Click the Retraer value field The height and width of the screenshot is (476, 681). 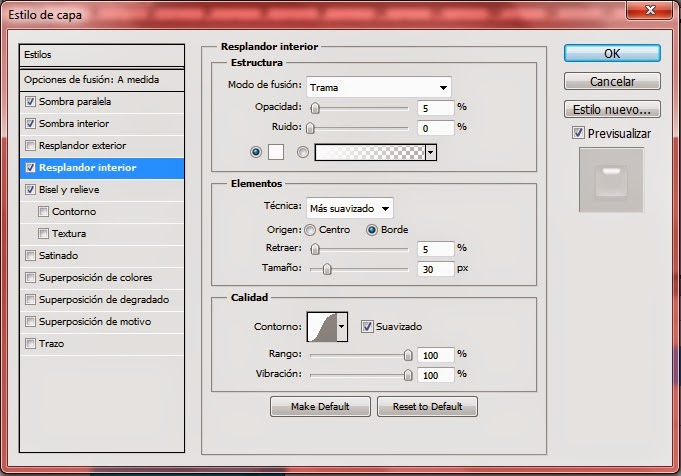pyautogui.click(x=436, y=249)
